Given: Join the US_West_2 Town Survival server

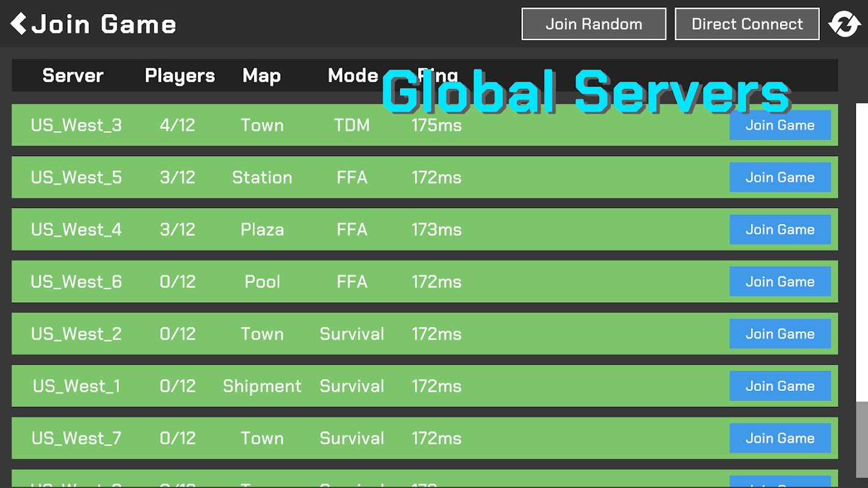Looking at the screenshot, I should 779,334.
